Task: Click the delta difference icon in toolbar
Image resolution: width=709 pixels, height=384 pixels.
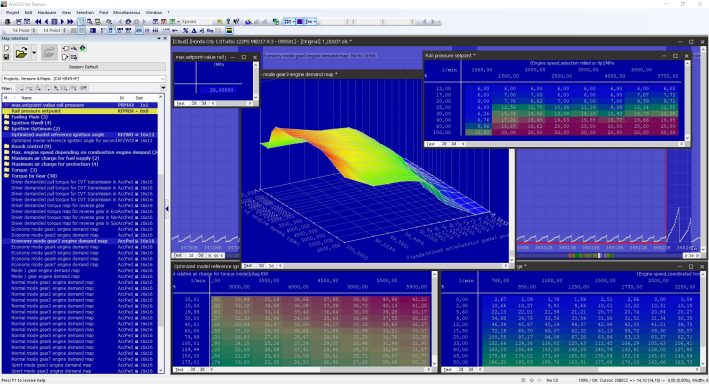Action: tap(194, 30)
